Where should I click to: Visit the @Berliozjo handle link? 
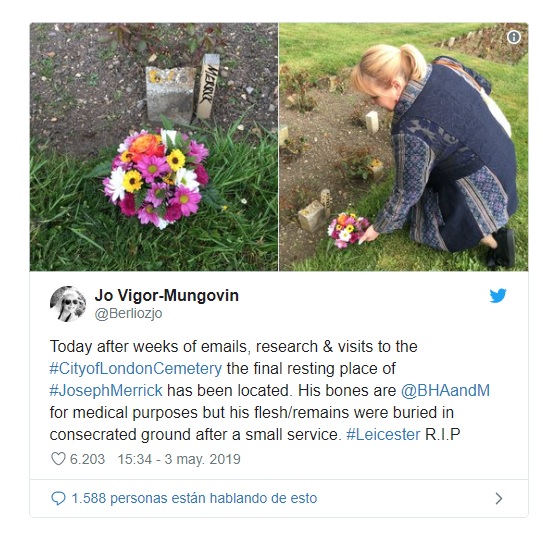tap(128, 313)
